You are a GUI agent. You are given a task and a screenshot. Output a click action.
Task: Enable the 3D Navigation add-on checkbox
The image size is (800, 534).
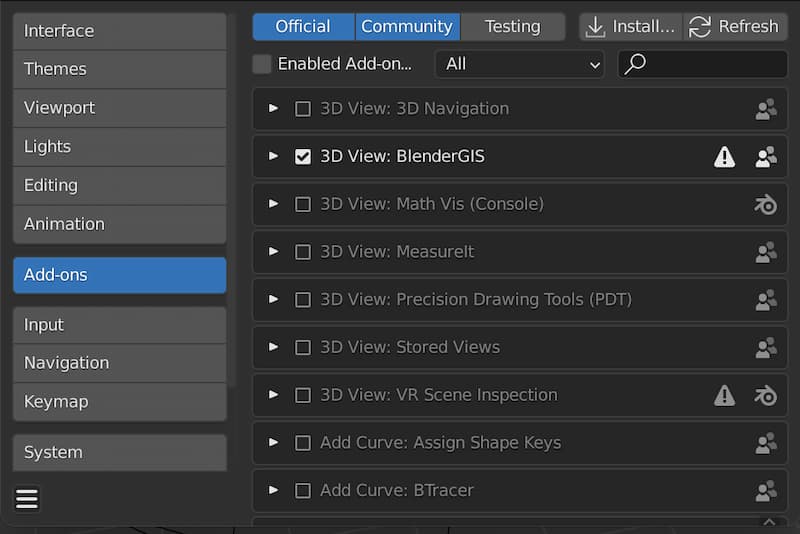303,109
